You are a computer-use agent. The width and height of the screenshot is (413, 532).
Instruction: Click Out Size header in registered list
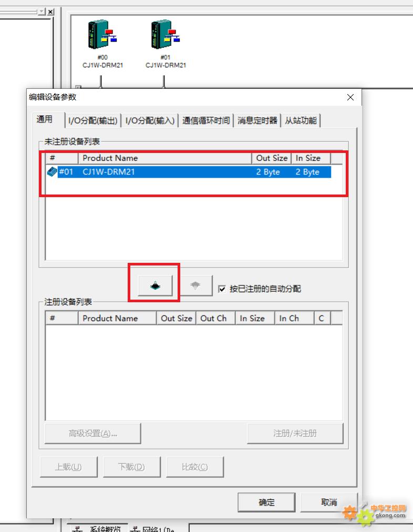176,318
